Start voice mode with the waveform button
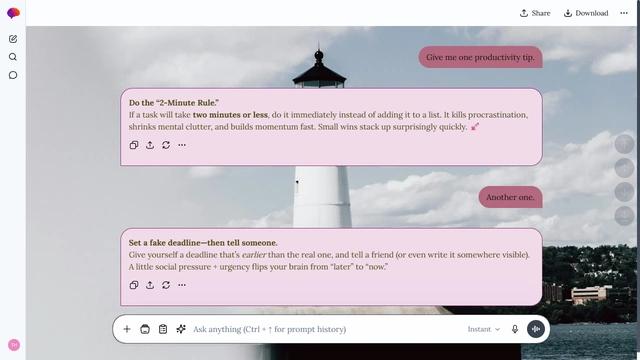The height and width of the screenshot is (360, 640). 536,329
